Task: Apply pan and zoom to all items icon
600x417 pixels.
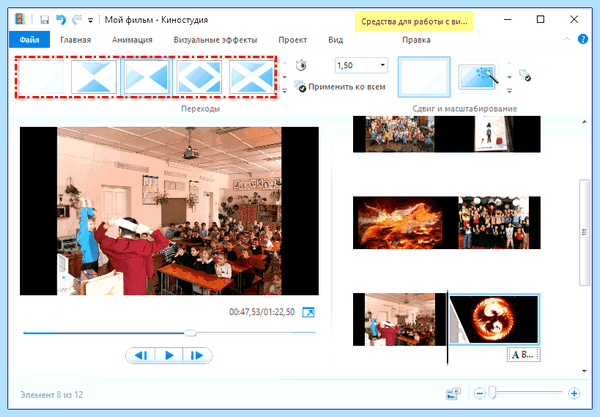Action: tap(525, 75)
